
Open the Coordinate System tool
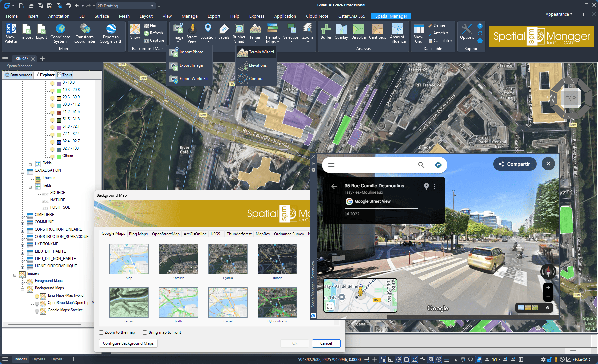[x=60, y=33]
